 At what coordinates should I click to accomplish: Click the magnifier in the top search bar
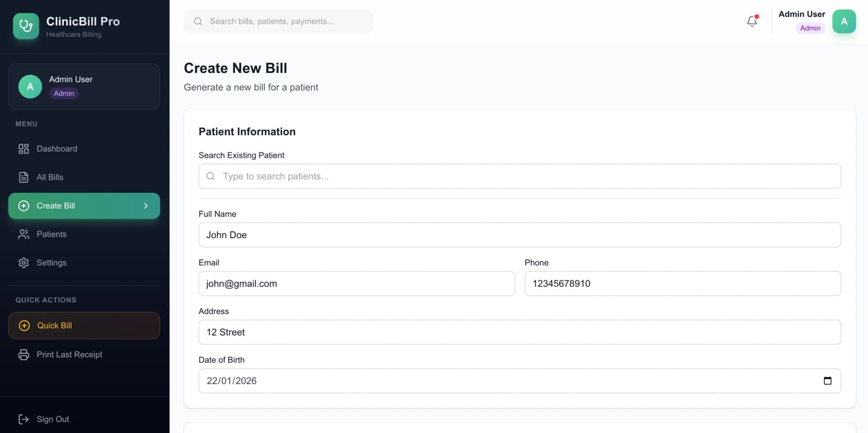pos(198,21)
